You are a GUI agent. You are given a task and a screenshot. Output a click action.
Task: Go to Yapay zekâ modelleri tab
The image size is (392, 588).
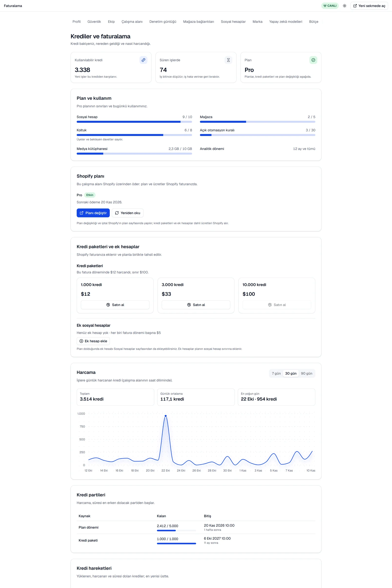pos(286,22)
